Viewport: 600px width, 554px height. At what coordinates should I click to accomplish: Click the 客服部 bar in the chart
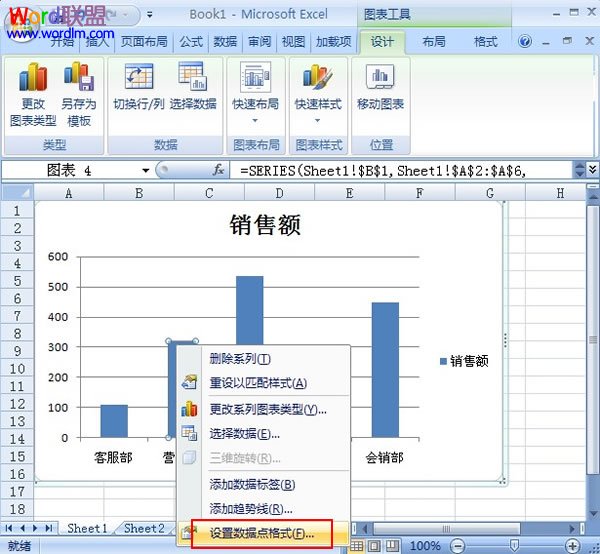tap(114, 421)
